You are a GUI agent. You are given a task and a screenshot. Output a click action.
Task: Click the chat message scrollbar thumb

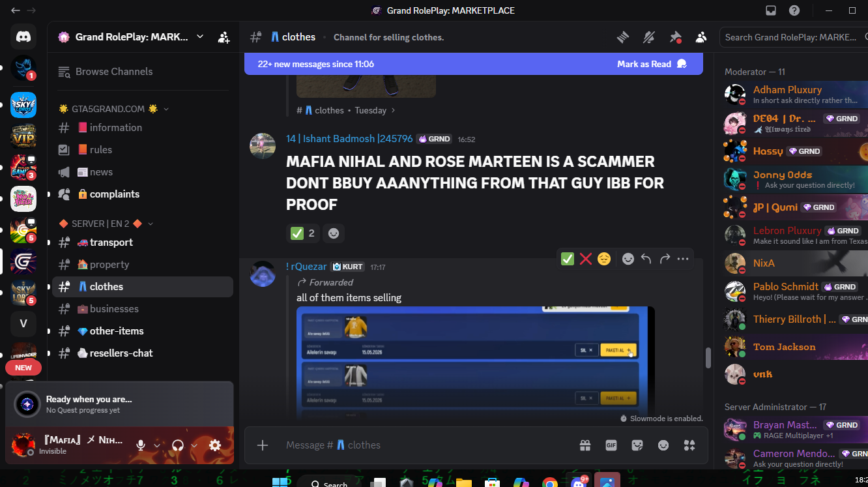coord(708,359)
